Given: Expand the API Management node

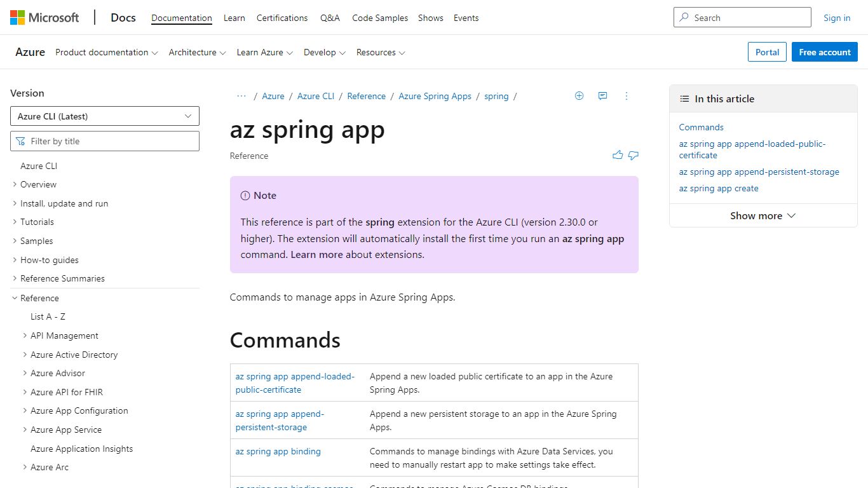Looking at the screenshot, I should 25,335.
